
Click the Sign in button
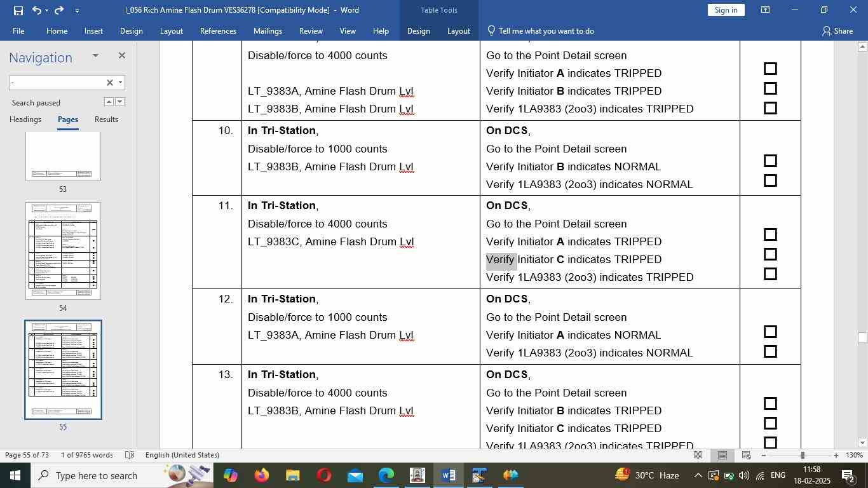coord(726,10)
